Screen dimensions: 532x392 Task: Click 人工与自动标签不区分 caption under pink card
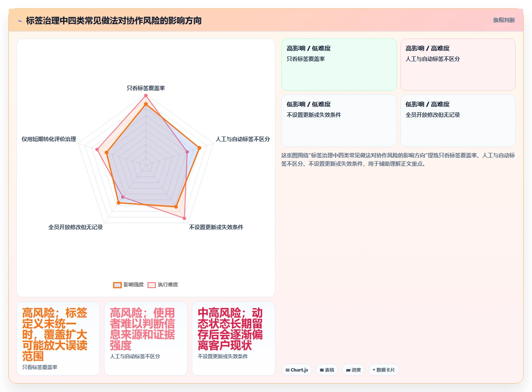135,357
